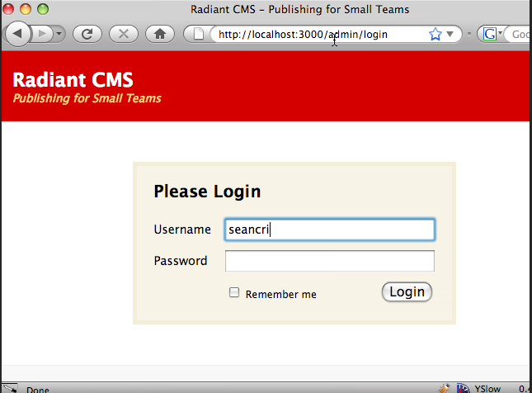The image size is (532, 393).
Task: Expand the URL bar history dropdown arrow
Action: tap(450, 35)
